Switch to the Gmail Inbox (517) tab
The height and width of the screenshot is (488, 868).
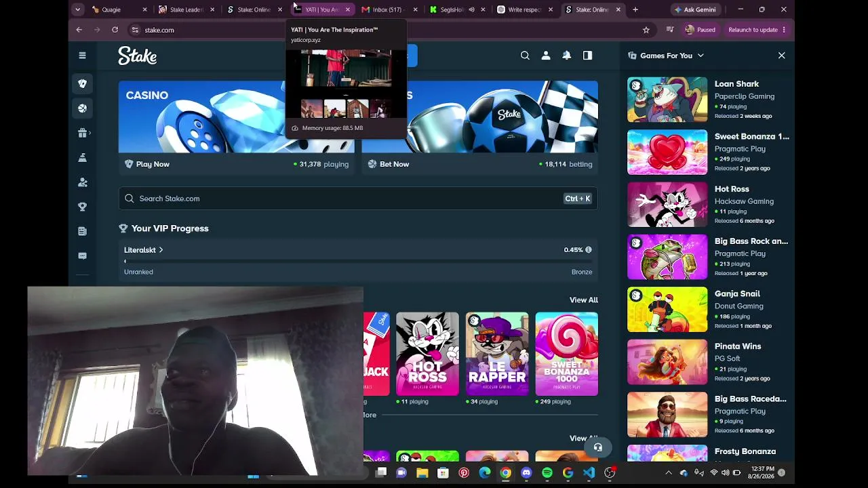pyautogui.click(x=391, y=9)
